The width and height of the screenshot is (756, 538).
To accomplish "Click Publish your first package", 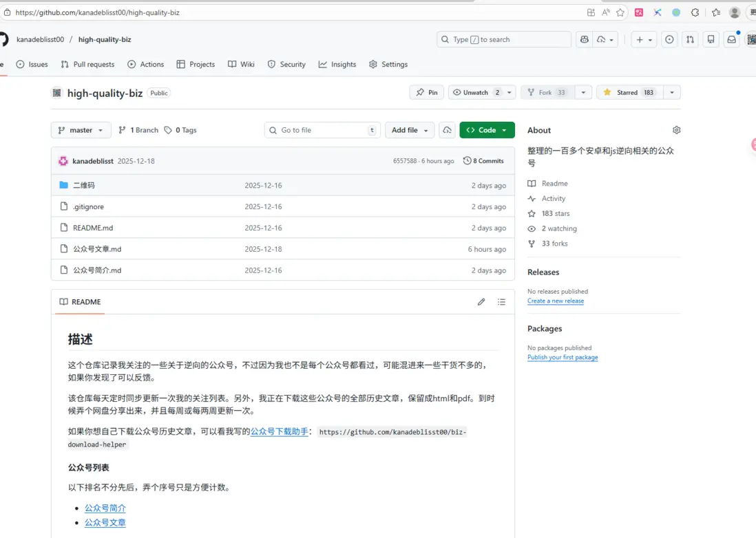I will click(x=563, y=357).
